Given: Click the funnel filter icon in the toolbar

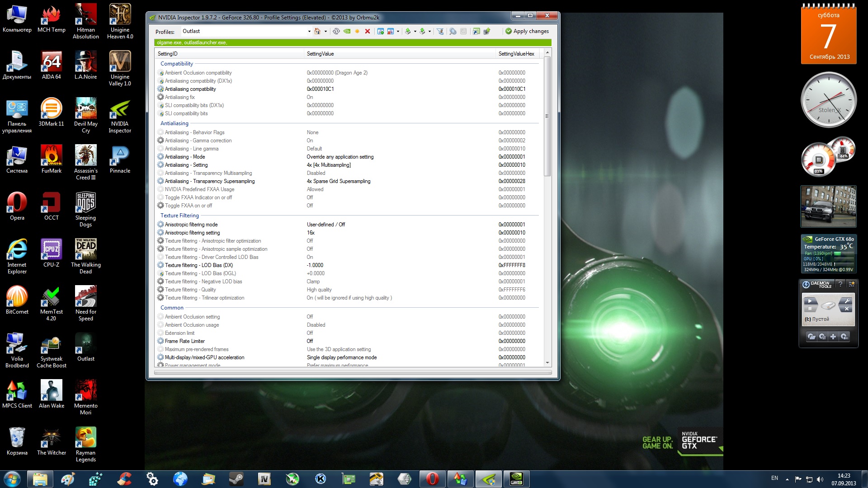Looking at the screenshot, I should point(440,31).
